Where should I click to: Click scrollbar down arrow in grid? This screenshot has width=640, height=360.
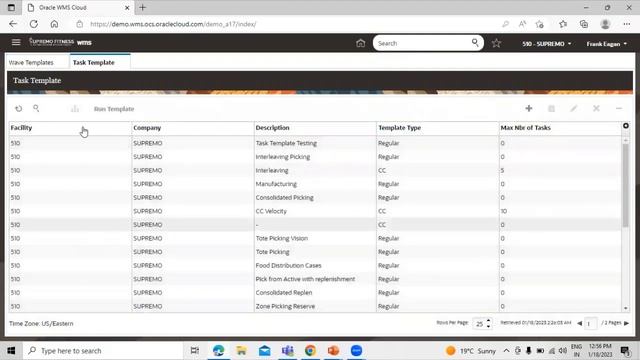tap(626, 308)
